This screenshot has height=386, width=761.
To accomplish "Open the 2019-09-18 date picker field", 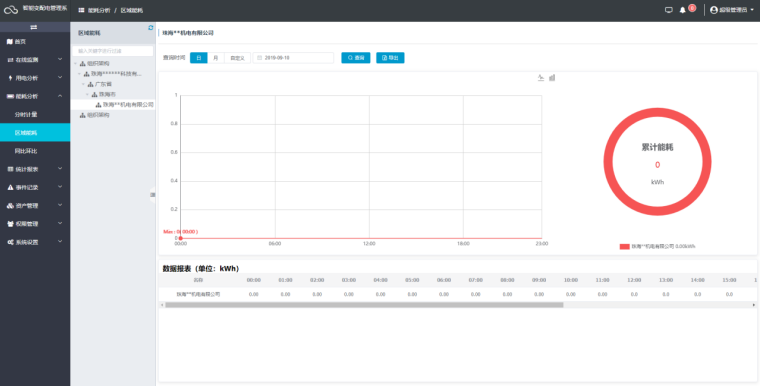I will [x=293, y=58].
